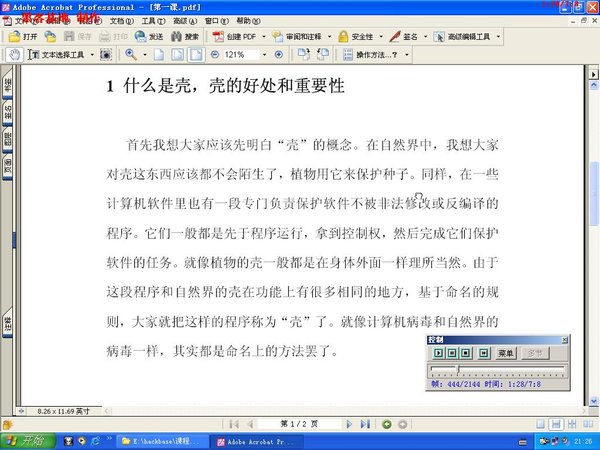
Task: Open the 窗口 menu
Action: [x=213, y=20]
